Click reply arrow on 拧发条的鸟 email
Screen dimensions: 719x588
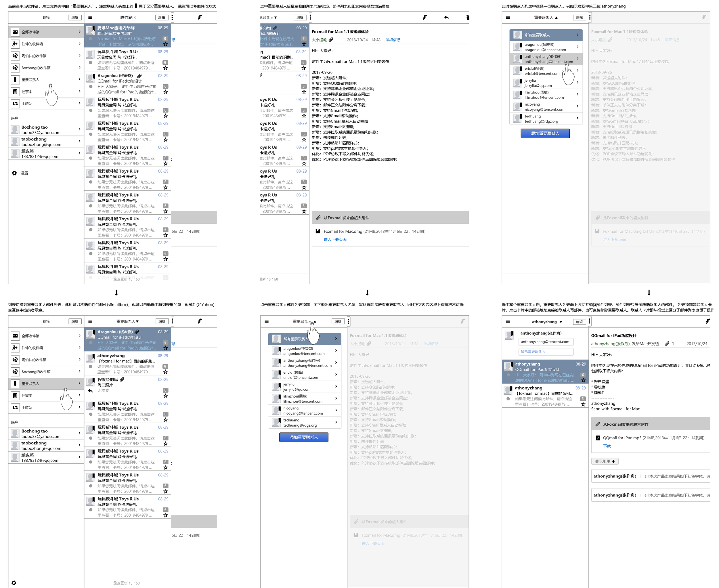tap(90, 391)
